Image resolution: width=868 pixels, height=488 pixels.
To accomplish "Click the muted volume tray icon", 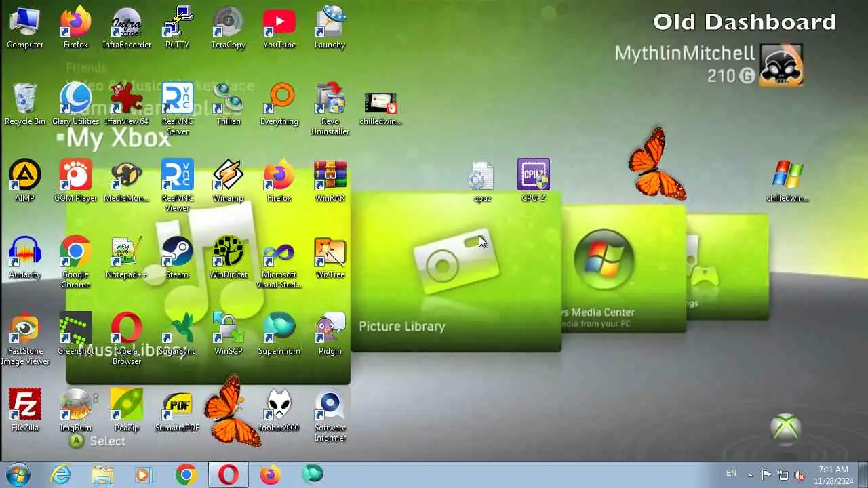I will click(x=800, y=474).
